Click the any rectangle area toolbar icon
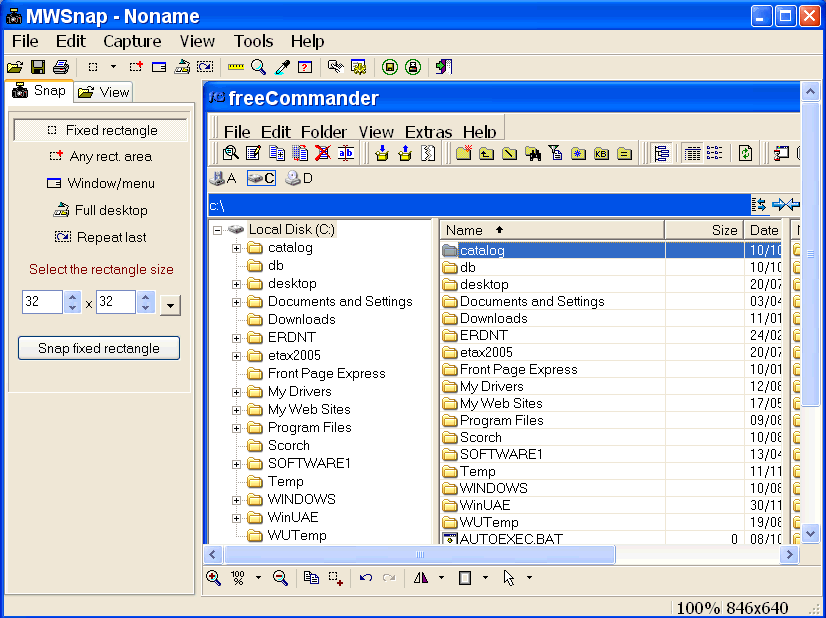Viewport: 826px width, 618px height. click(136, 67)
